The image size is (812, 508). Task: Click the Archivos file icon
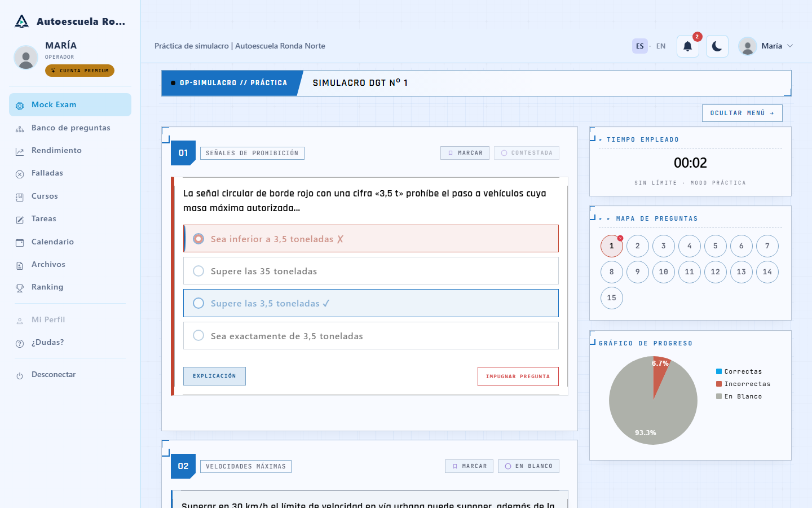(x=20, y=265)
